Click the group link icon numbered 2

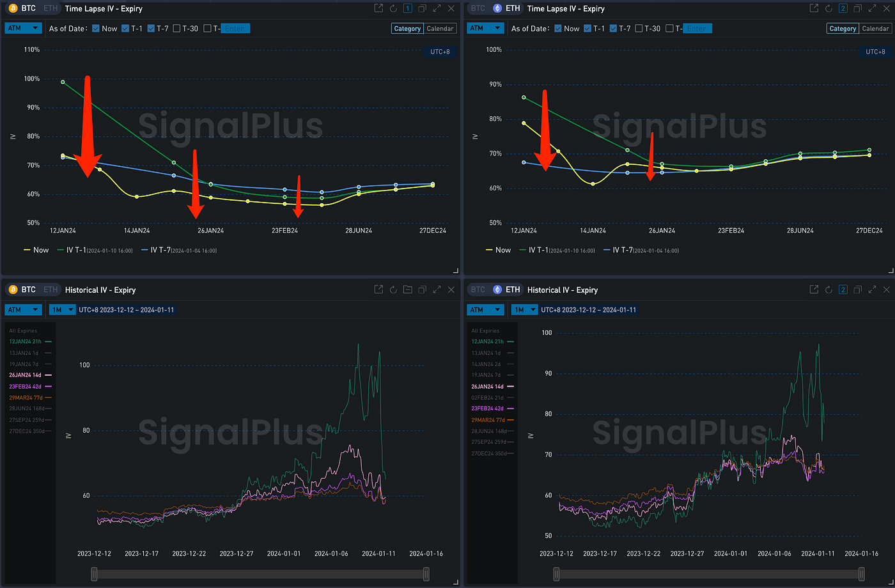pos(843,8)
